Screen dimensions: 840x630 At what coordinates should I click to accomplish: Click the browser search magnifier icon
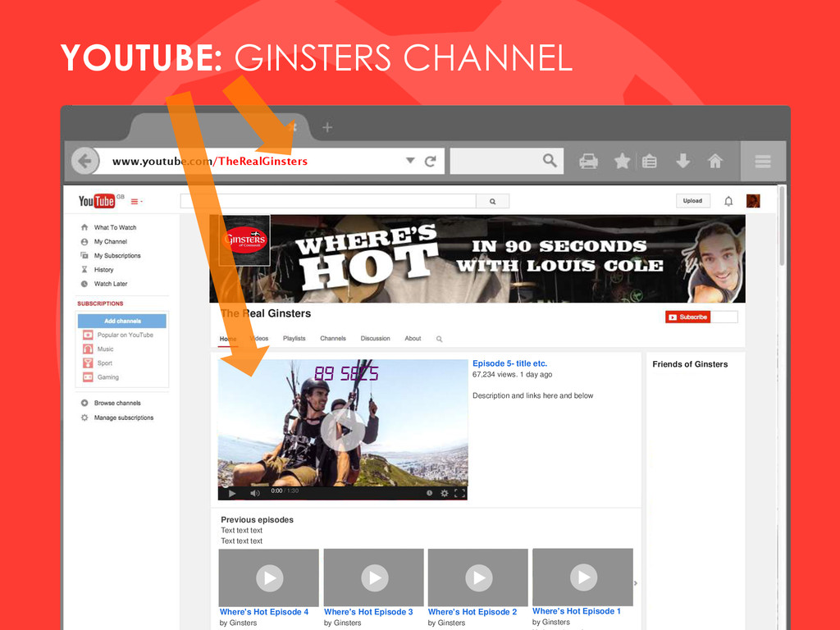point(550,160)
